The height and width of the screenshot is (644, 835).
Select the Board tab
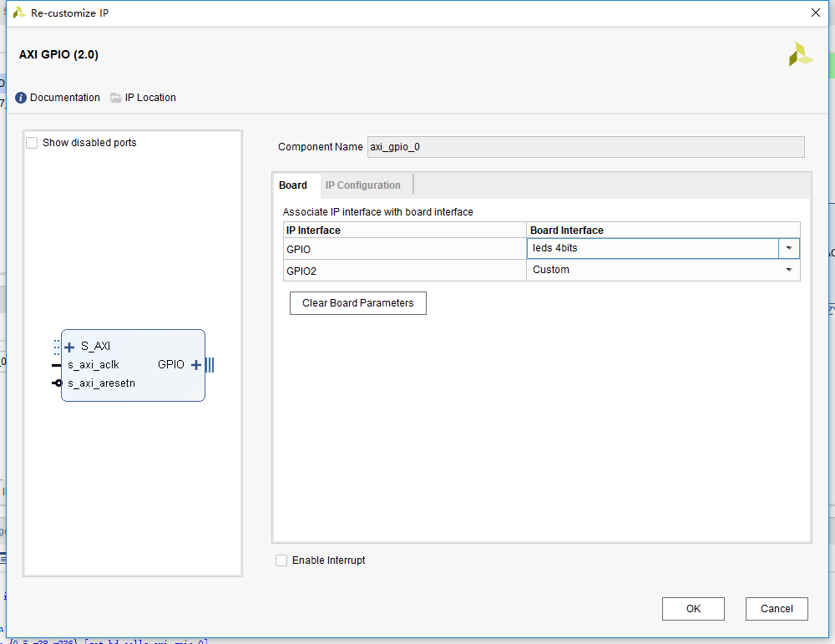point(293,185)
